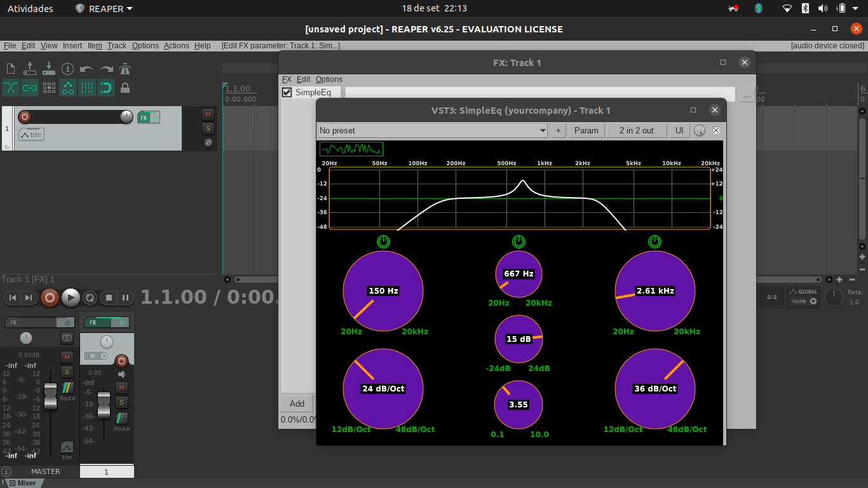Click the '+' preset button

(x=559, y=130)
